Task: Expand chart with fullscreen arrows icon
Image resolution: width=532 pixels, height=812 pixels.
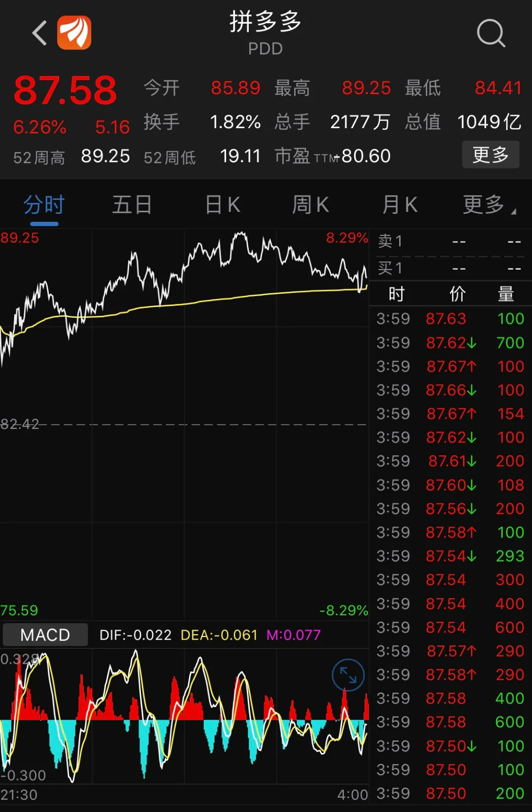Action: point(348,675)
